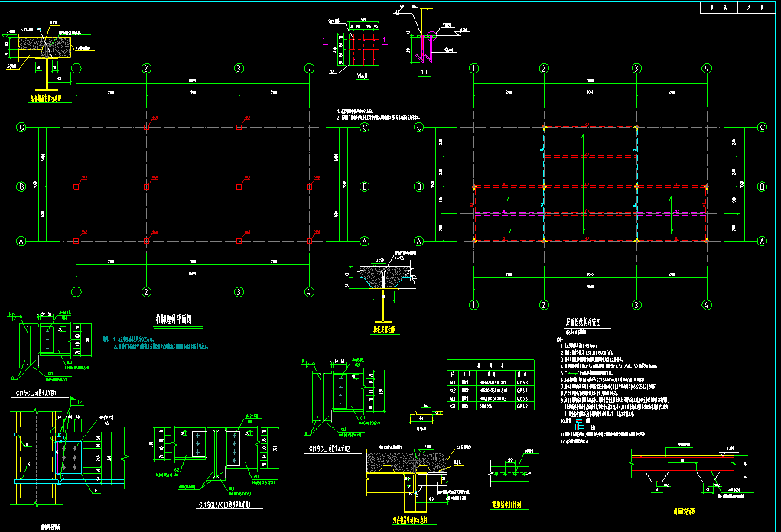The image size is (781, 532).
Task: Click top axis bubble 3 of right plan
Action: point(636,69)
